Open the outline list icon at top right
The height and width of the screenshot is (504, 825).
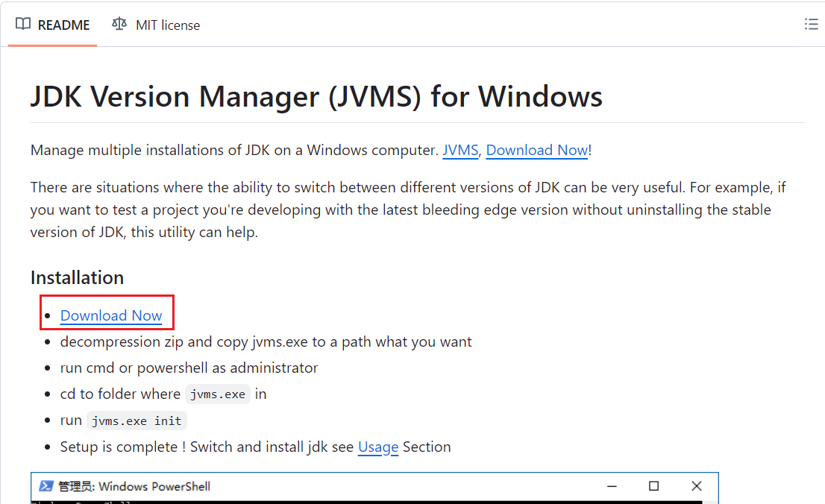[x=811, y=24]
